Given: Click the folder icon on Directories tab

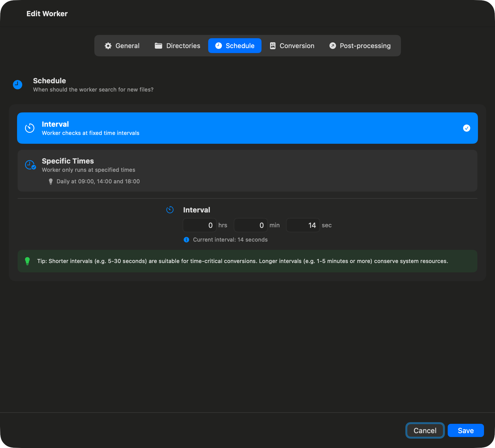Looking at the screenshot, I should click(158, 46).
